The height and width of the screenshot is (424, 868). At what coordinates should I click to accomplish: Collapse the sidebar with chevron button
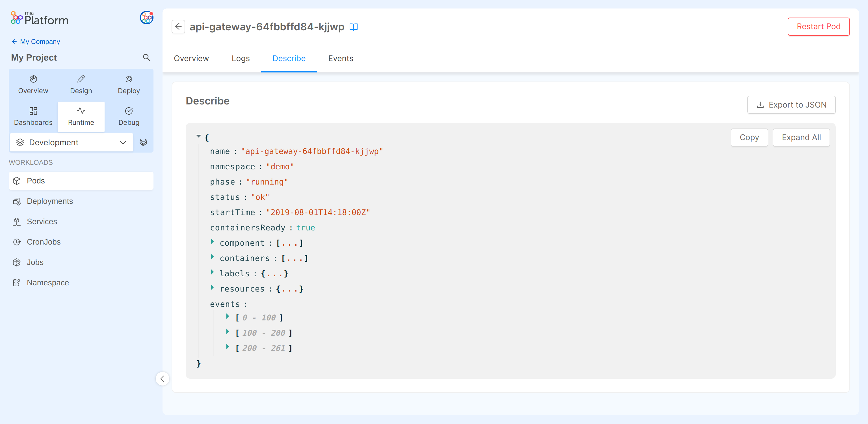[163, 378]
